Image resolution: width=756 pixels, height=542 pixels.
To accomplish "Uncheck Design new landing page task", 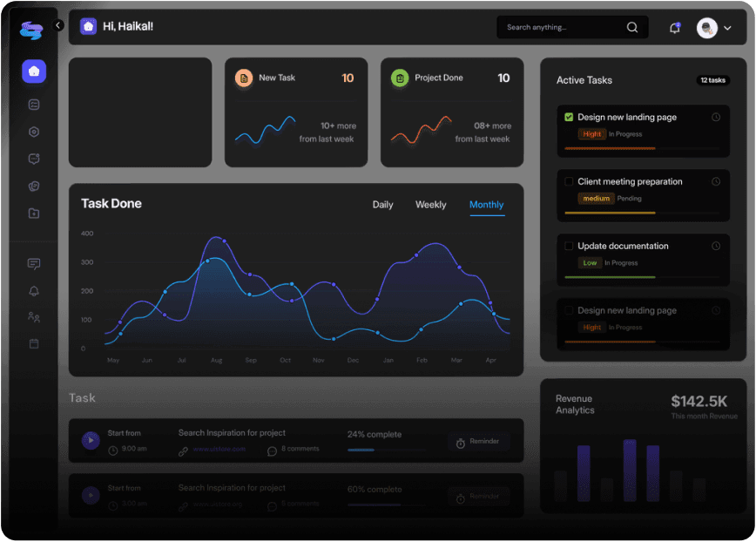I will point(569,117).
